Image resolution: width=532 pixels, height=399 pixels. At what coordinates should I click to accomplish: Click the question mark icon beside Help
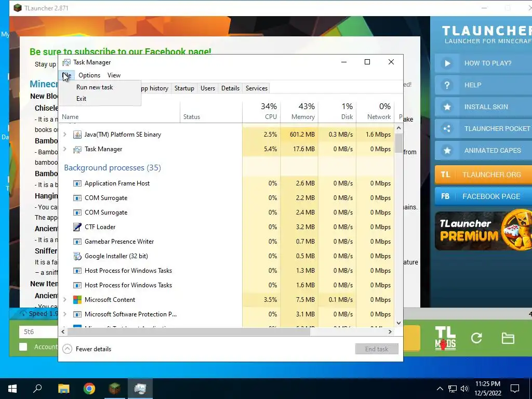(x=447, y=85)
